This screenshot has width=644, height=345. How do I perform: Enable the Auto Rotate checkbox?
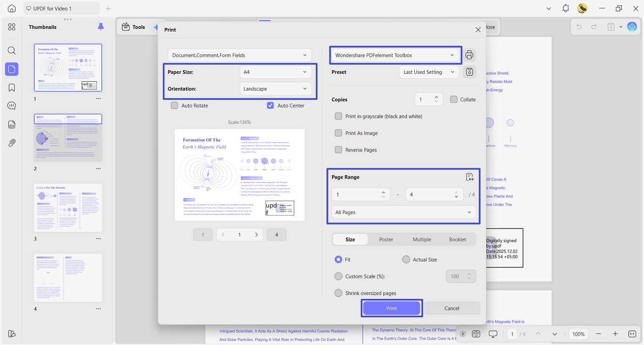tap(174, 106)
